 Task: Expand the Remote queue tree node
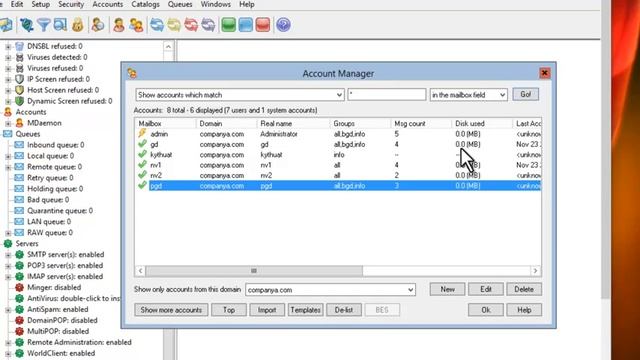(8, 167)
